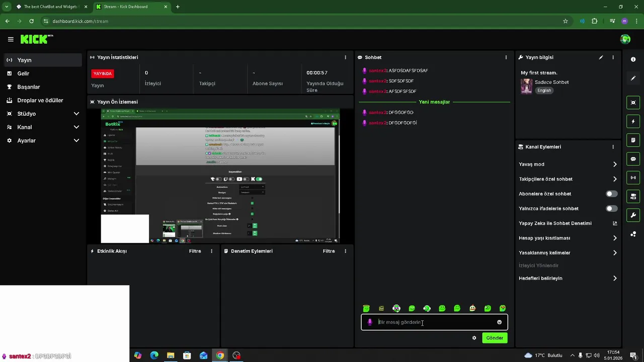Open the notification center in system tray
Screen dimensions: 644x362
(x=633, y=355)
